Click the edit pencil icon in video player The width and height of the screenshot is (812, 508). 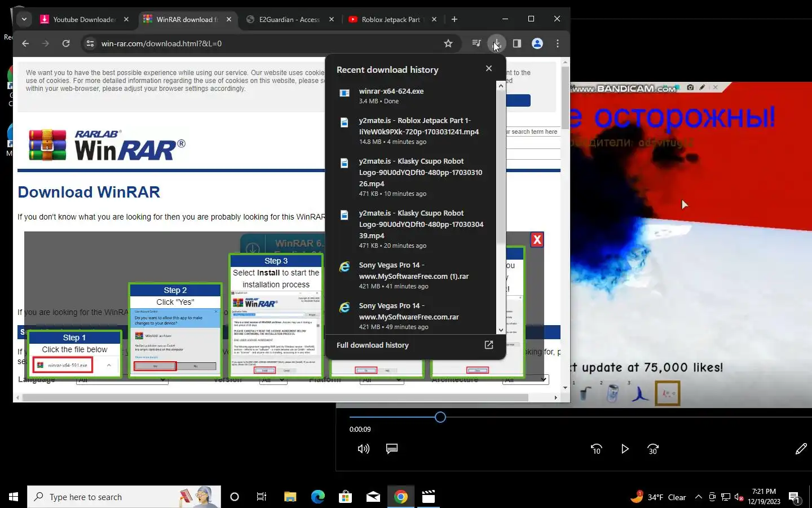tap(801, 449)
